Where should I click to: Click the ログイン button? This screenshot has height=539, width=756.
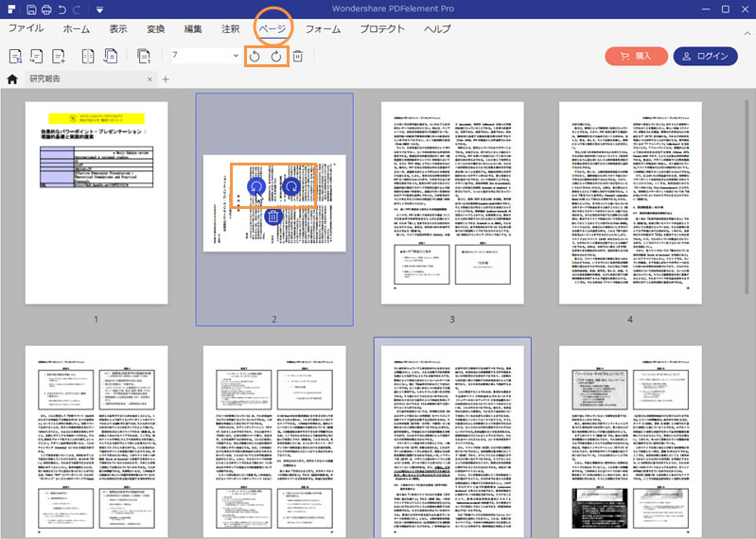click(x=705, y=57)
